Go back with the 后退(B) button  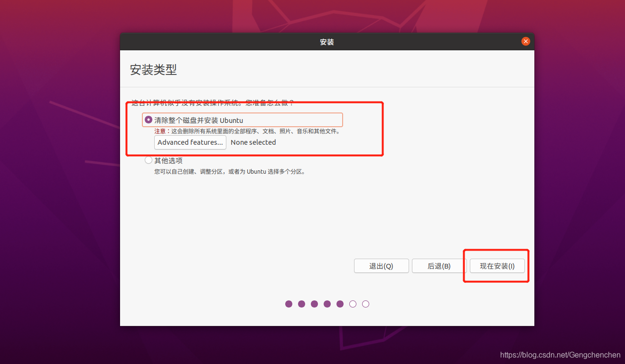[439, 266]
